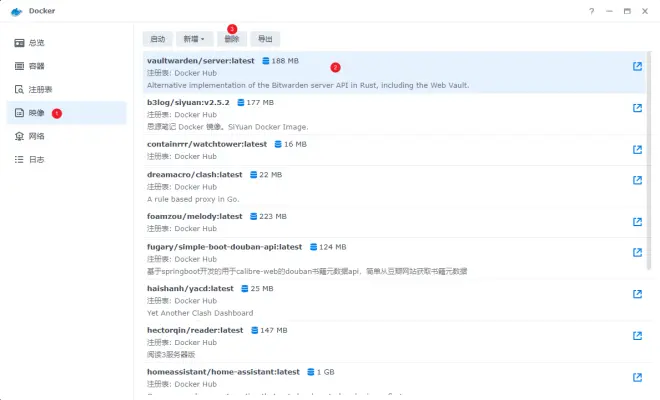Click the 'A rule based proxy in Go.' description
The image size is (660, 400).
193,199
